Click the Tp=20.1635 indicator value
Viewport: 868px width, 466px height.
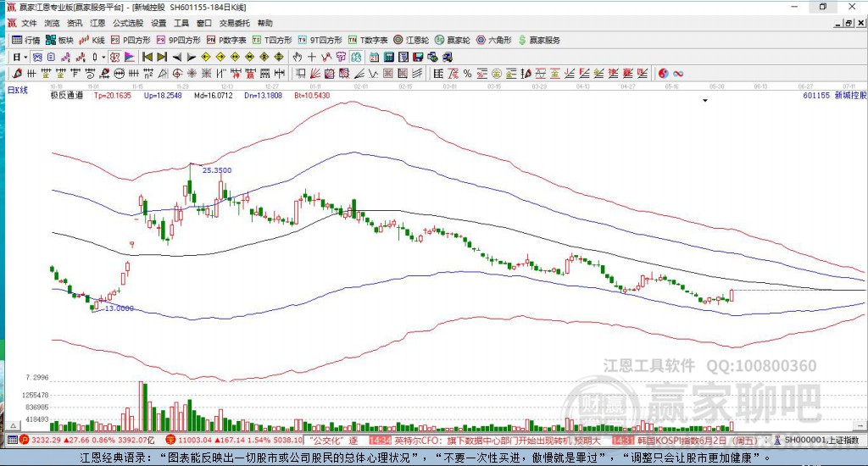point(113,95)
